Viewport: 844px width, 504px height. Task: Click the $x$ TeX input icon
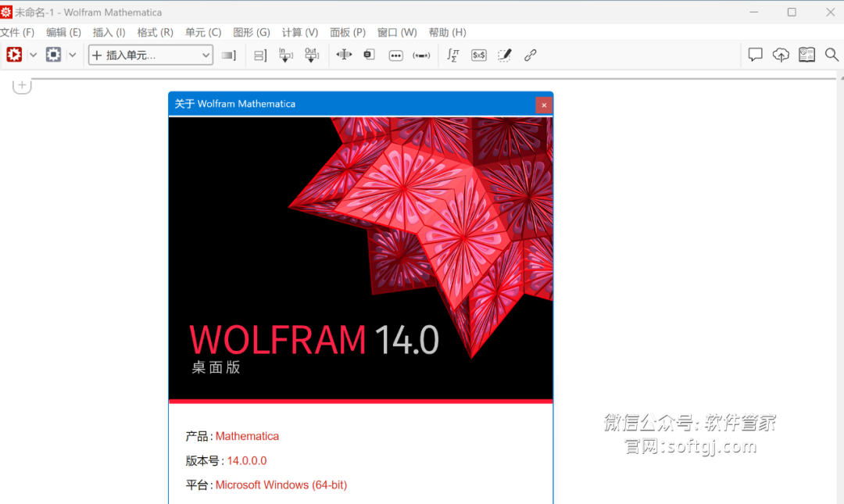478,55
